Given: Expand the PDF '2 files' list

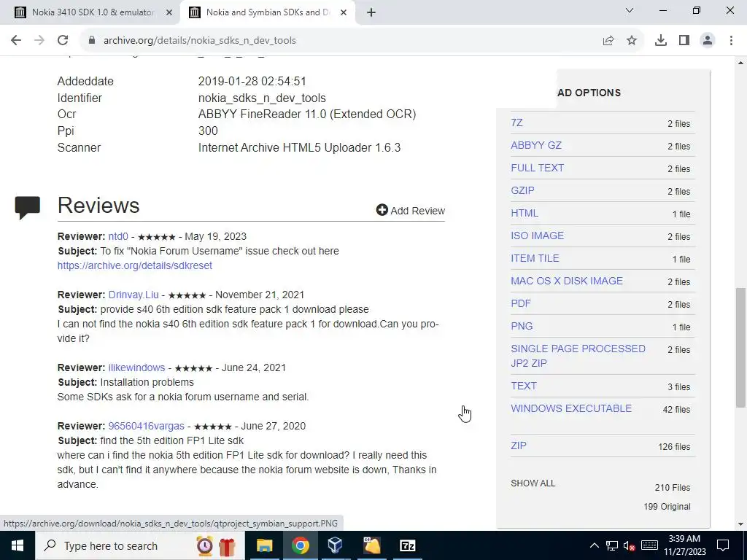Looking at the screenshot, I should pos(679,305).
